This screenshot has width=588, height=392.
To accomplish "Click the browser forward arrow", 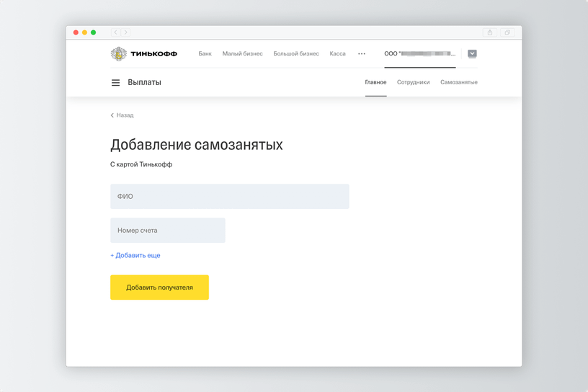I will (125, 32).
